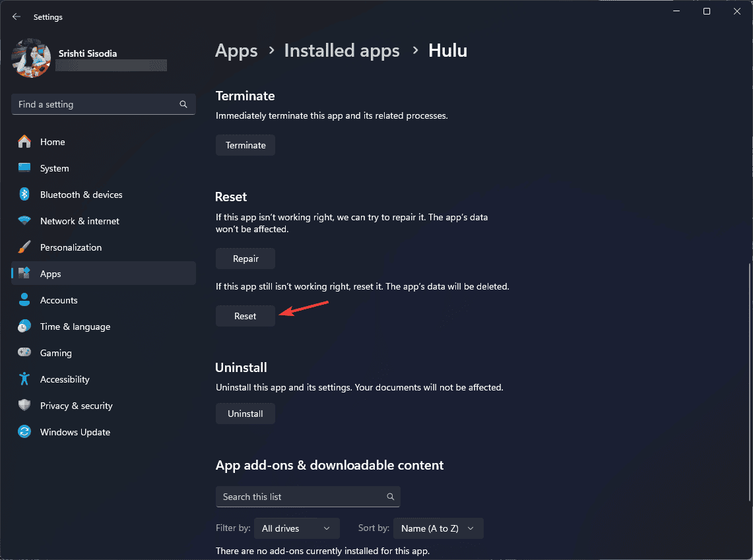This screenshot has height=560, width=753.
Task: Click the Uninstall button
Action: pyautogui.click(x=246, y=414)
